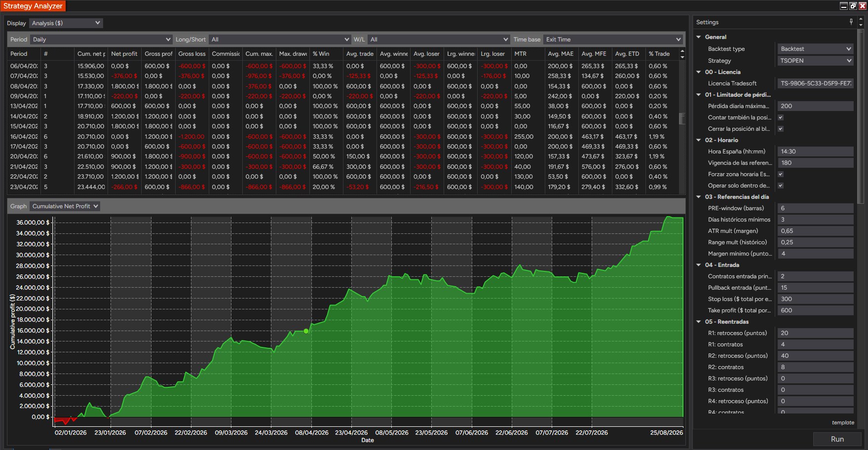The image size is (868, 450).
Task: Click the 23.710,00 cumulative net profit cell
Action: [x=91, y=177]
